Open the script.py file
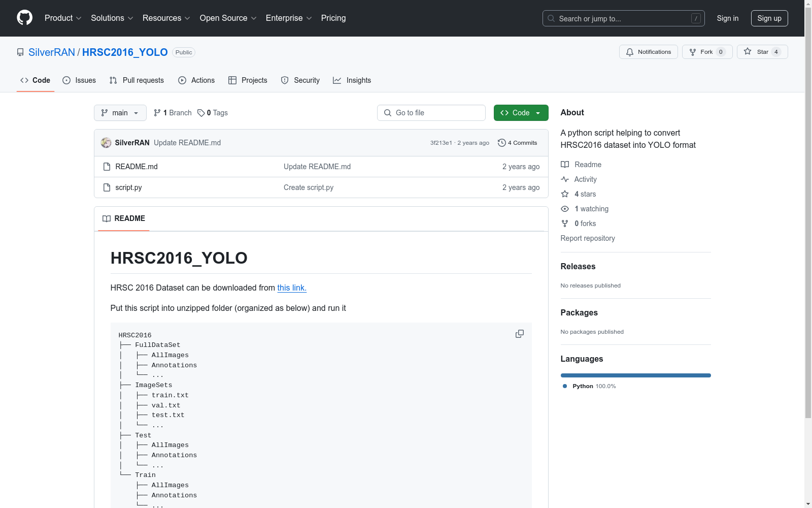This screenshot has height=508, width=812. (x=128, y=187)
